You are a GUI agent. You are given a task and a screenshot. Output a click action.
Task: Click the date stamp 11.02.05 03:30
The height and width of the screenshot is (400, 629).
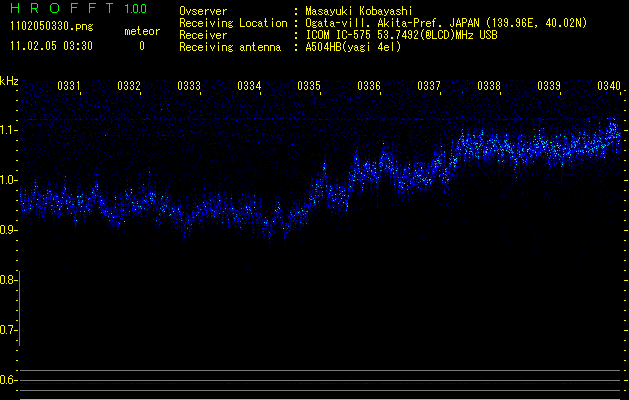coord(51,46)
